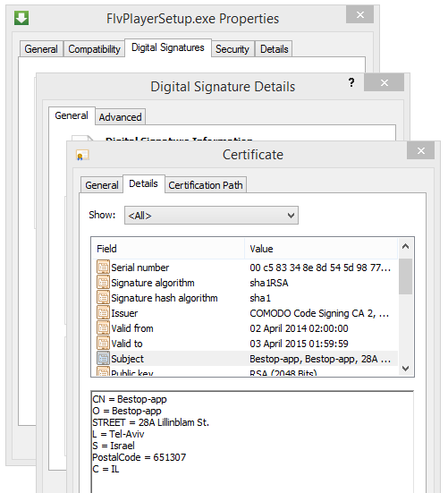This screenshot has height=493, width=448.
Task: Select the Subject row
Action: (245, 359)
